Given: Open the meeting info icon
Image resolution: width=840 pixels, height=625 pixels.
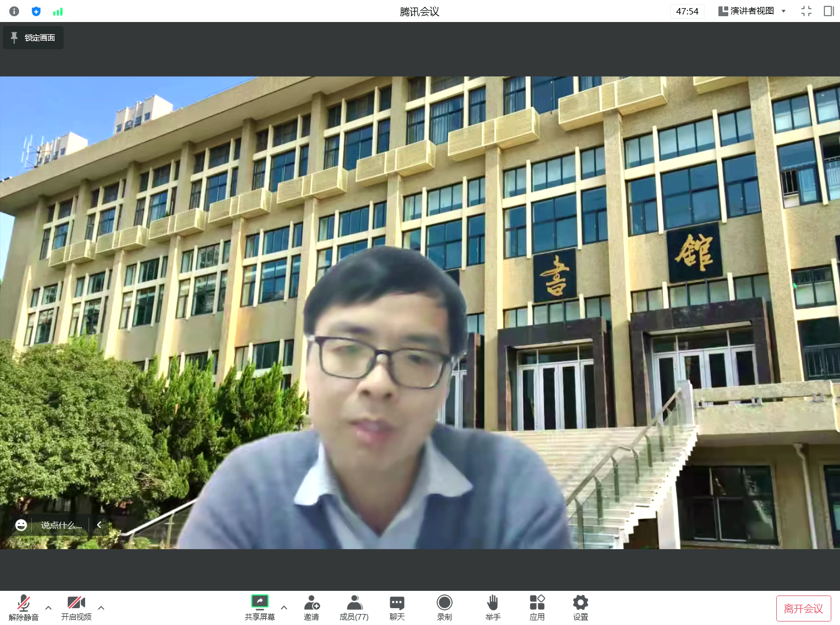Looking at the screenshot, I should click(14, 11).
